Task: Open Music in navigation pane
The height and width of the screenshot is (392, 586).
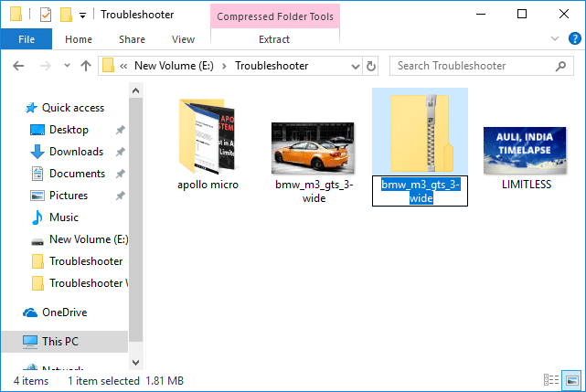Action: click(64, 217)
